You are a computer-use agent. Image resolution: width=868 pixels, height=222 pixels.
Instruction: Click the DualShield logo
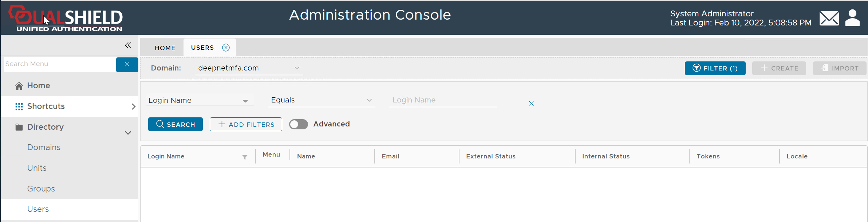tap(66, 18)
